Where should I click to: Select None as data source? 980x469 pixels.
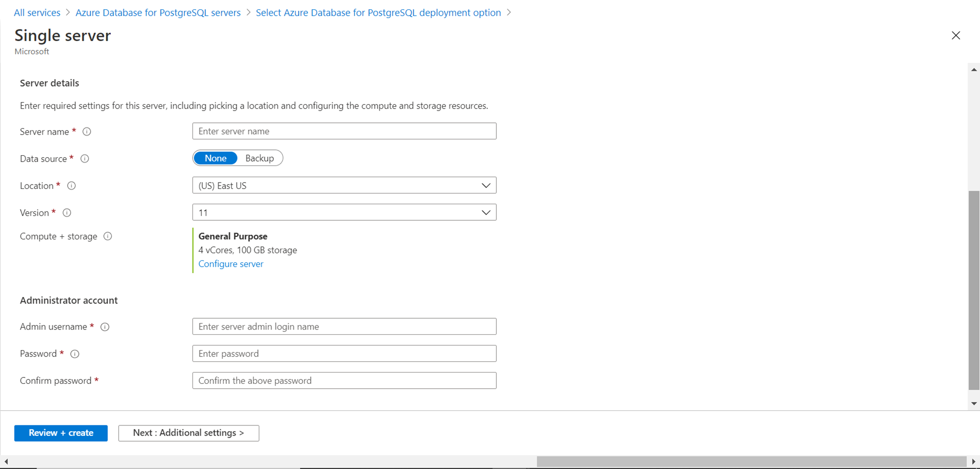coord(216,158)
